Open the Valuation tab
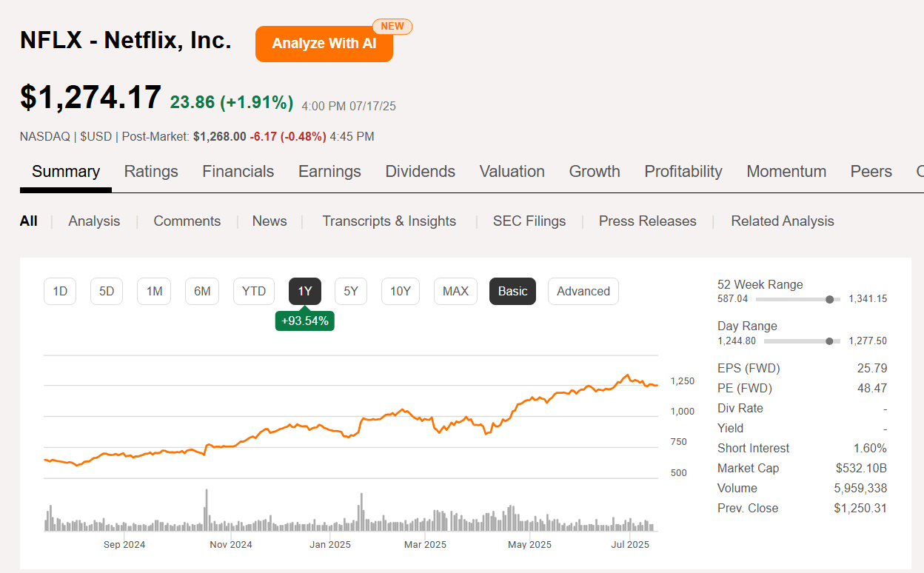924x573 pixels. pyautogui.click(x=512, y=171)
